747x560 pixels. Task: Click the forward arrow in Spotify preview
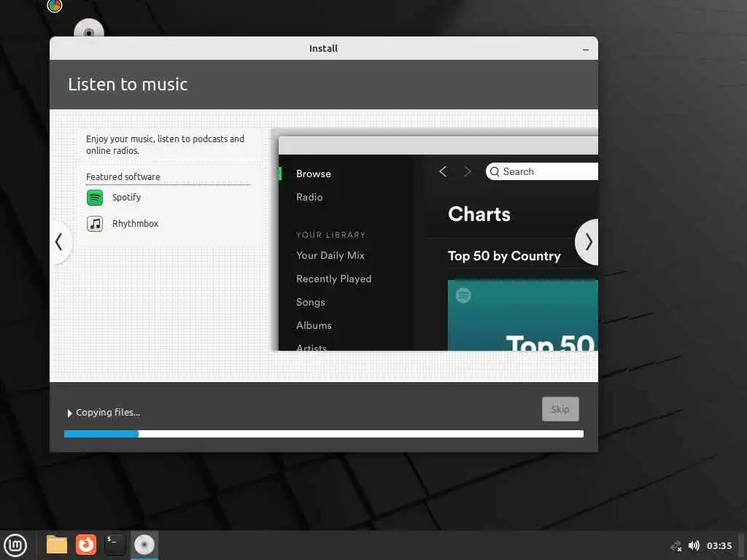468,171
